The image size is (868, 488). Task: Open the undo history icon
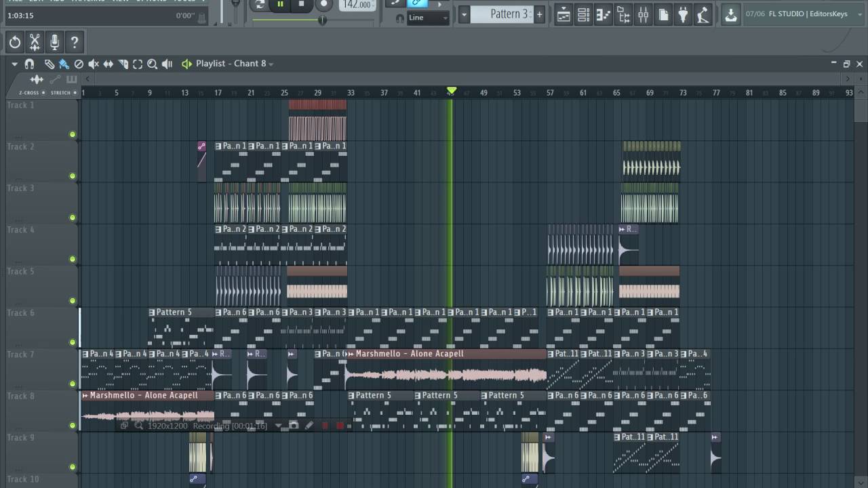pos(15,43)
